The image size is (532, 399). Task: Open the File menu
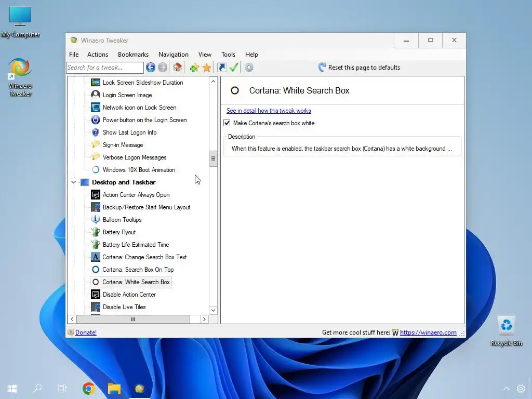click(x=74, y=54)
